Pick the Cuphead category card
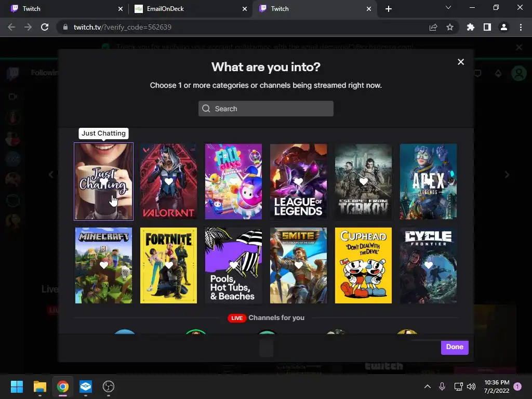This screenshot has width=532, height=399. 363,265
